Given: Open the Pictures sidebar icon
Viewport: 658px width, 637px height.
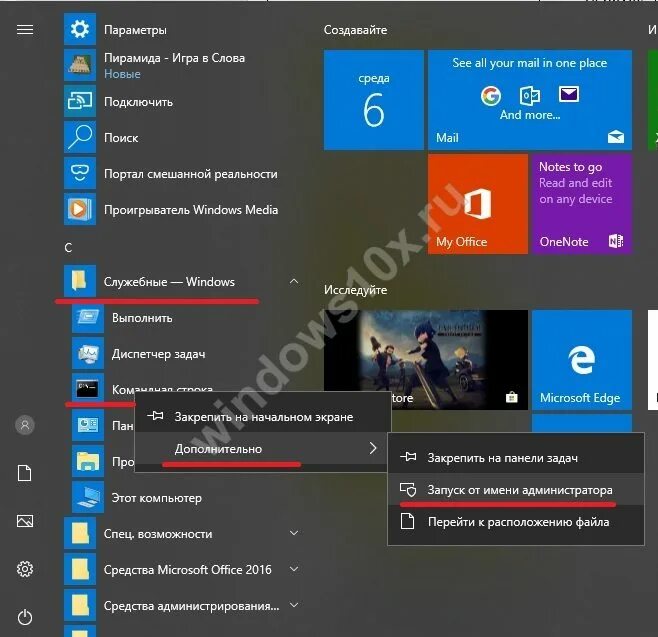Looking at the screenshot, I should coord(25,521).
